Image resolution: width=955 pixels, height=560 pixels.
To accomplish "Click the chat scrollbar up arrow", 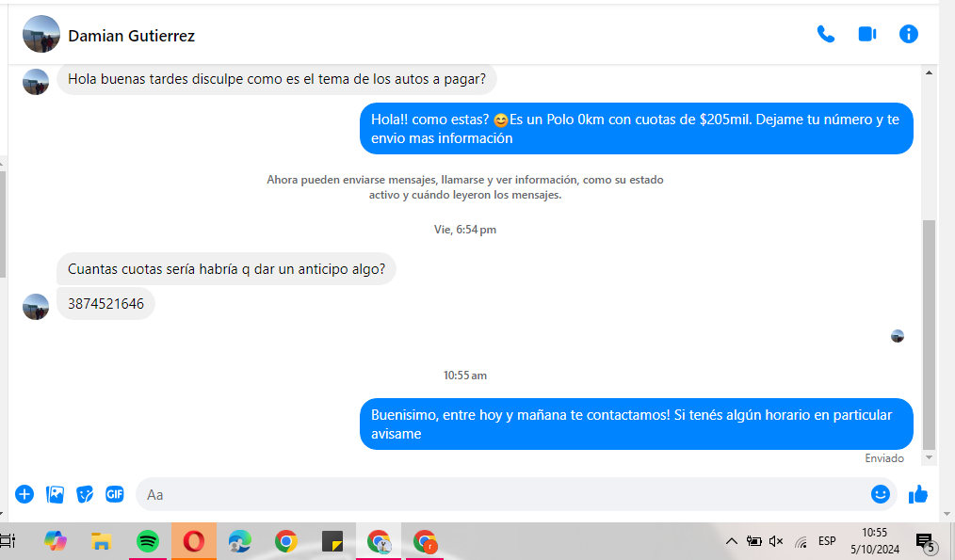I will [x=929, y=73].
